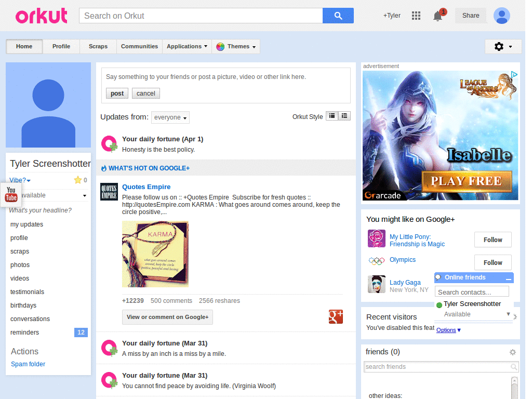Image resolution: width=532 pixels, height=399 pixels.
Task: Click the friends section gear icon
Action: 512,352
